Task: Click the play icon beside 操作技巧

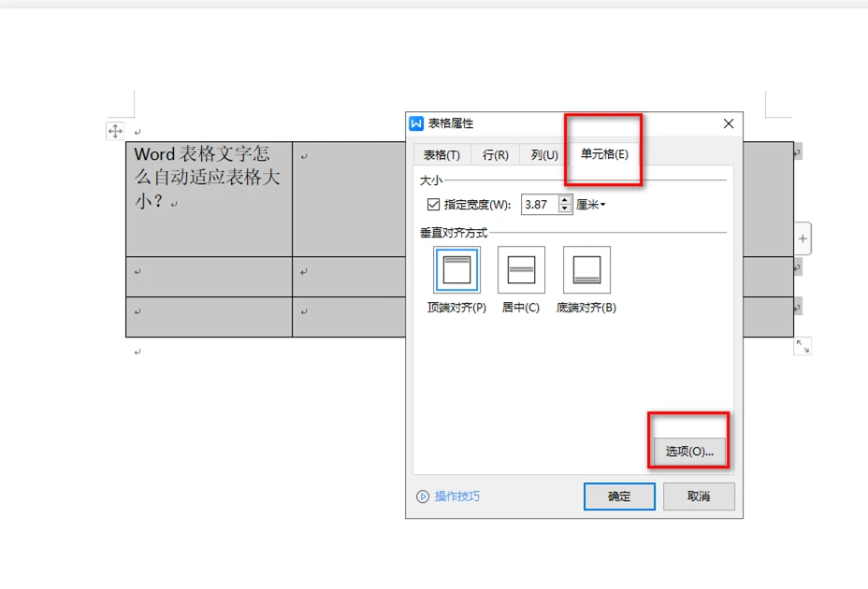Action: pos(423,496)
